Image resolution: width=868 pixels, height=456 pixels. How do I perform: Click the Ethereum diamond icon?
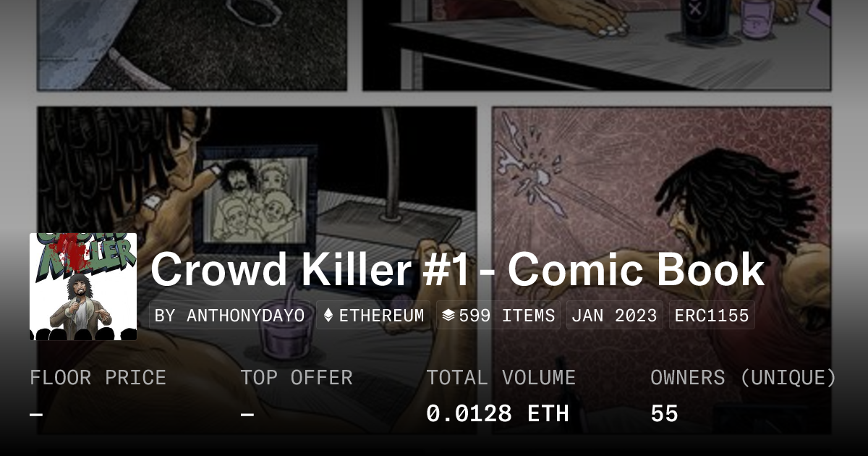coord(328,316)
